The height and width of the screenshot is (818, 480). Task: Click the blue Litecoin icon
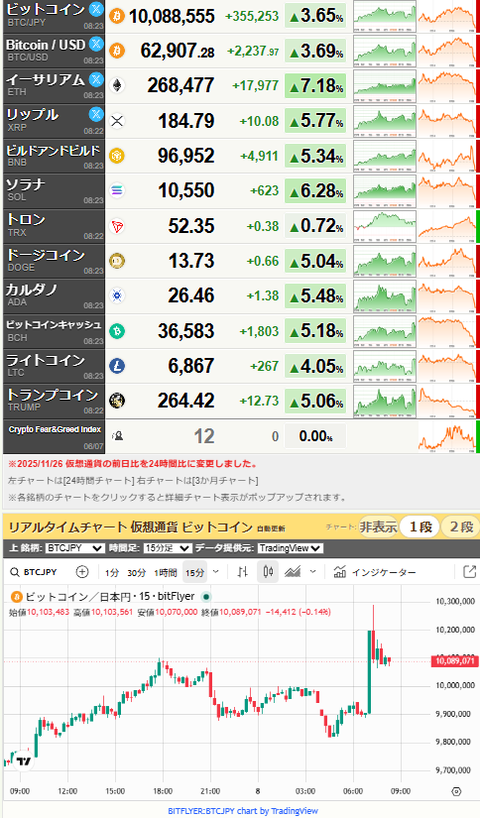tap(117, 366)
